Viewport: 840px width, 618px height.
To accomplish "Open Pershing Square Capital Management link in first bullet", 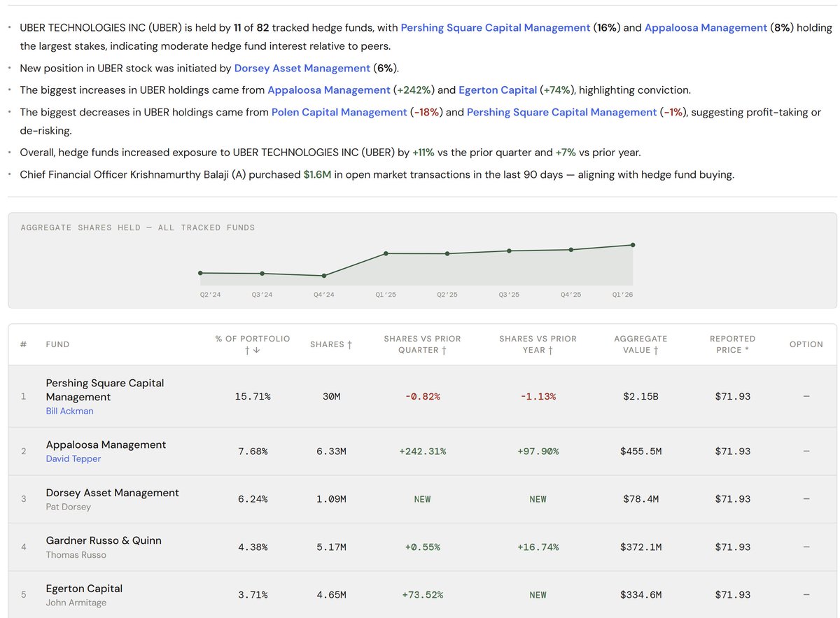I will 495,28.
